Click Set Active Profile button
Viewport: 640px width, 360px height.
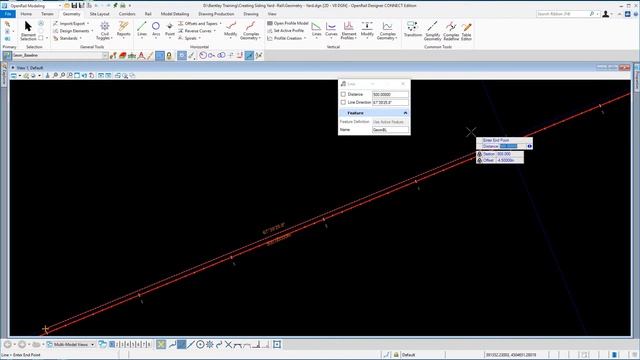tap(285, 31)
